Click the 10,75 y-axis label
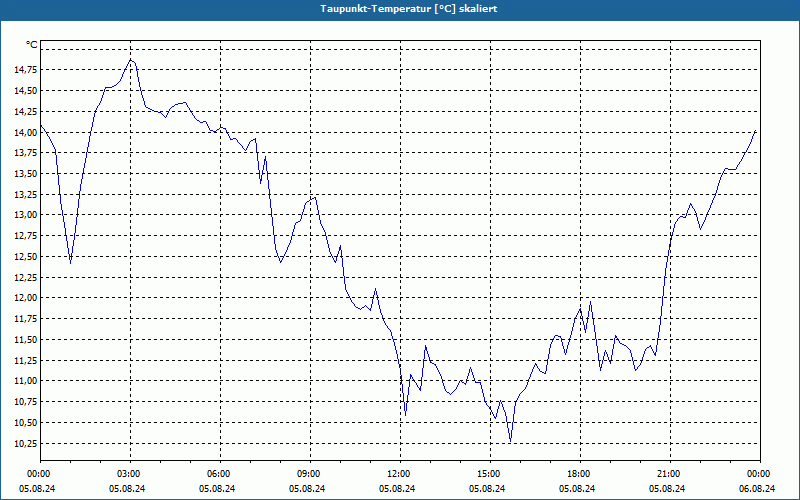Screen dimensions: 800x500 [25, 402]
